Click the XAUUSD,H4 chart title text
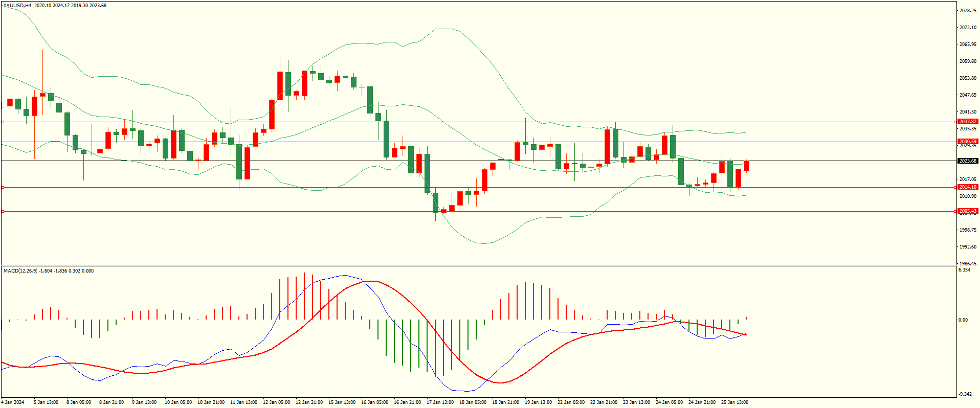This screenshot has width=980, height=408. pyautogui.click(x=17, y=6)
